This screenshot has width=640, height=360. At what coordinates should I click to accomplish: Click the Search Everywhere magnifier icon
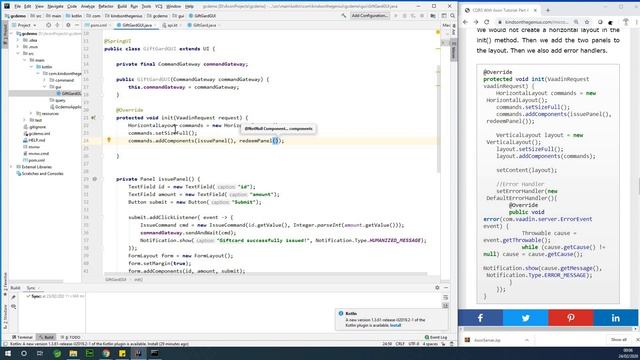452,16
